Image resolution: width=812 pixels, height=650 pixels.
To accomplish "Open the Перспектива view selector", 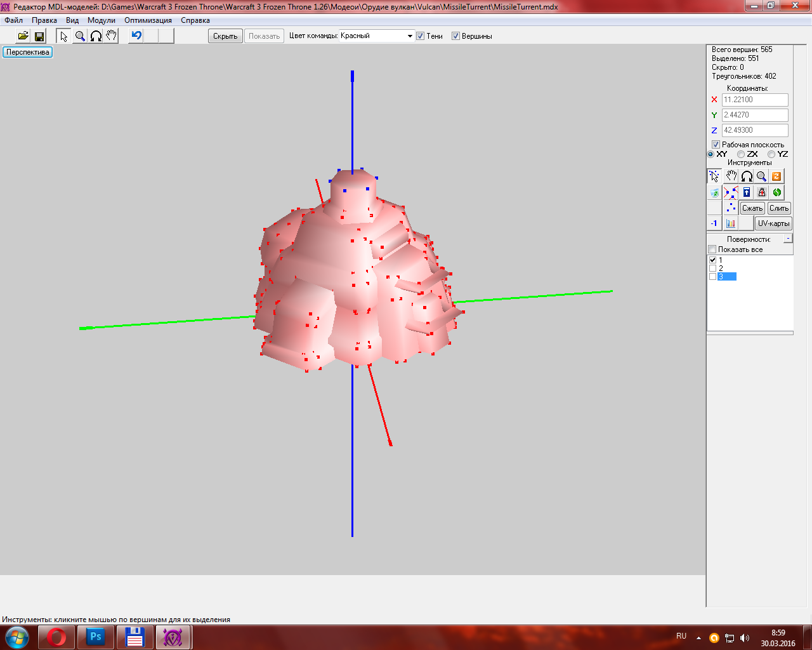I will (x=28, y=52).
